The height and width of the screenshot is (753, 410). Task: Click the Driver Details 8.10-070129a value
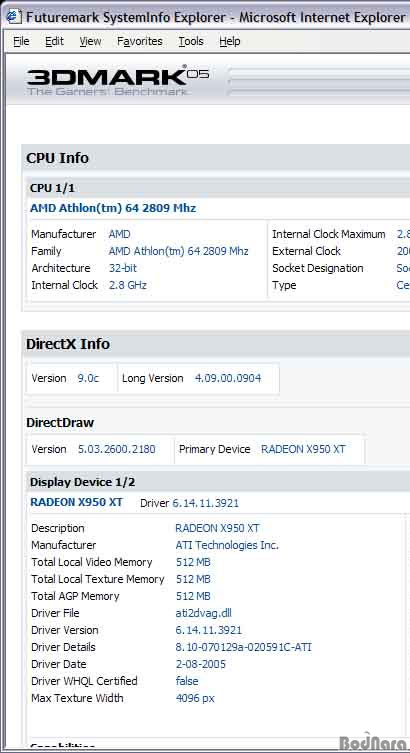(243, 647)
